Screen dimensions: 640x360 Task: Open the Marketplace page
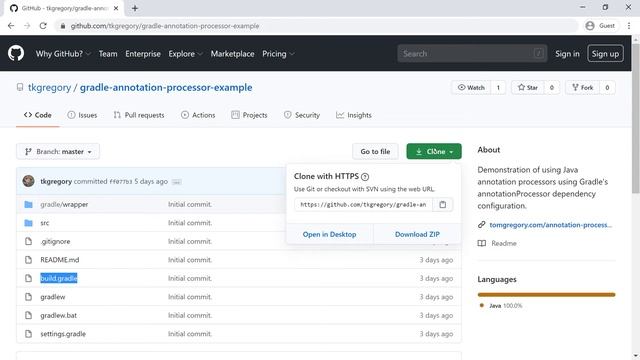coord(232,53)
